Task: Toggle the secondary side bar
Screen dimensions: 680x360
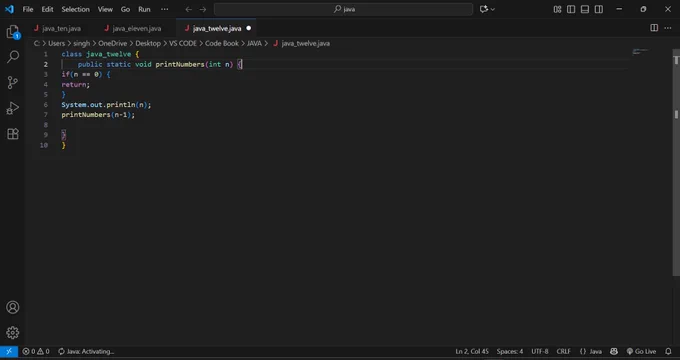Action: click(599, 9)
